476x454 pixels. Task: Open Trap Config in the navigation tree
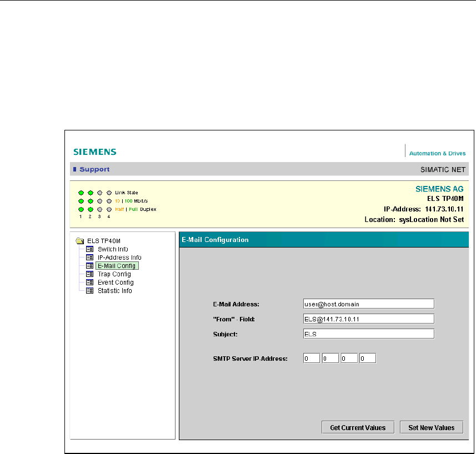point(114,274)
